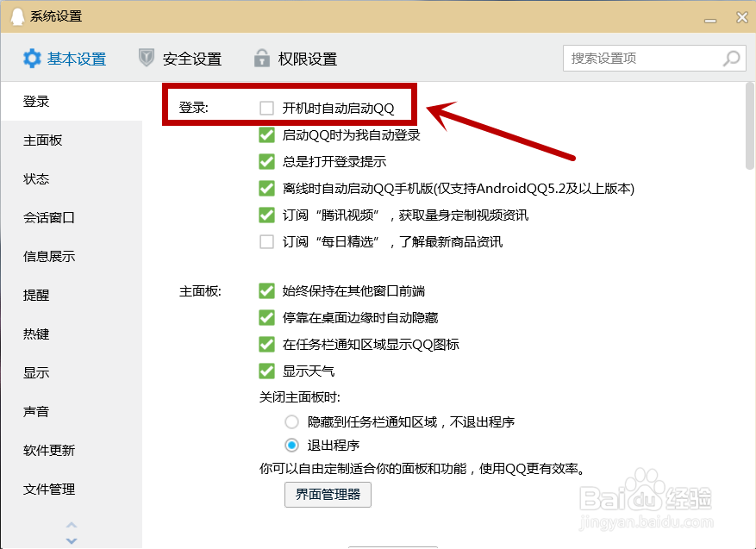Click the vertical scrollbar thumb
Image resolution: width=756 pixels, height=549 pixels.
[x=749, y=127]
